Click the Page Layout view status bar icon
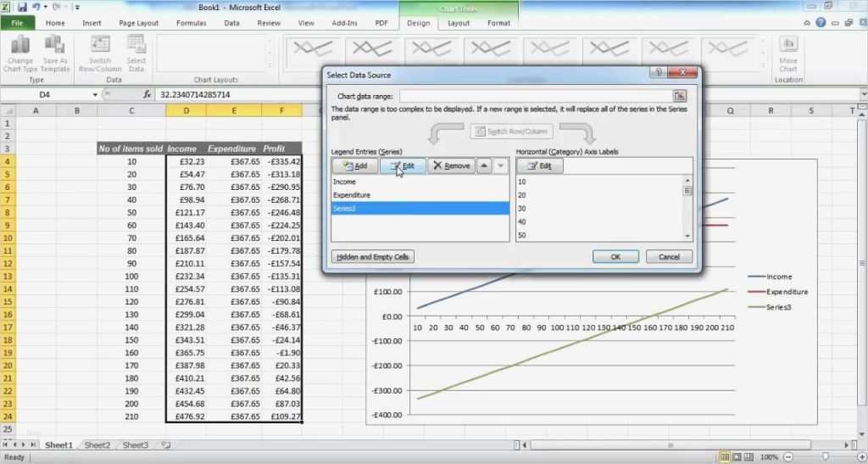Viewport: 868px width, 464px height. [737, 457]
